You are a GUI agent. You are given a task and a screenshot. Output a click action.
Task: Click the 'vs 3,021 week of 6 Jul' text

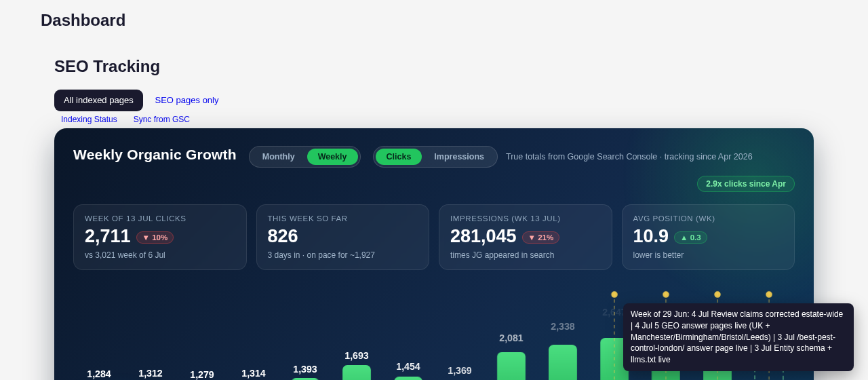point(125,255)
